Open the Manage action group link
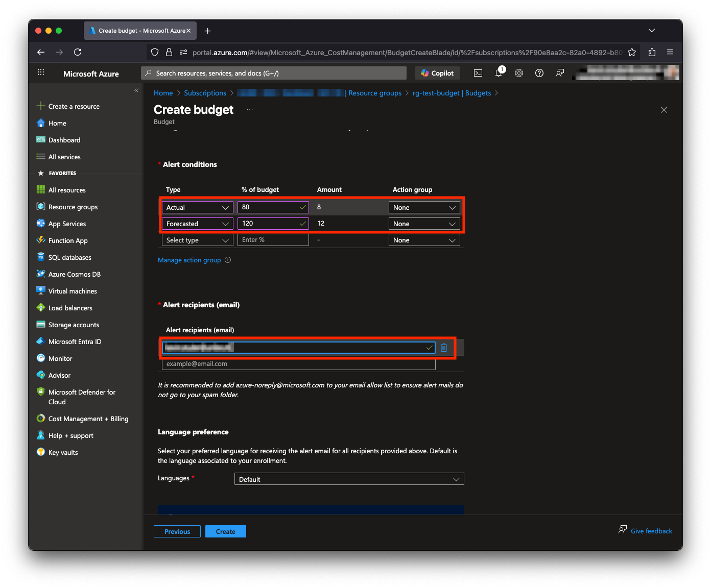 [x=189, y=260]
